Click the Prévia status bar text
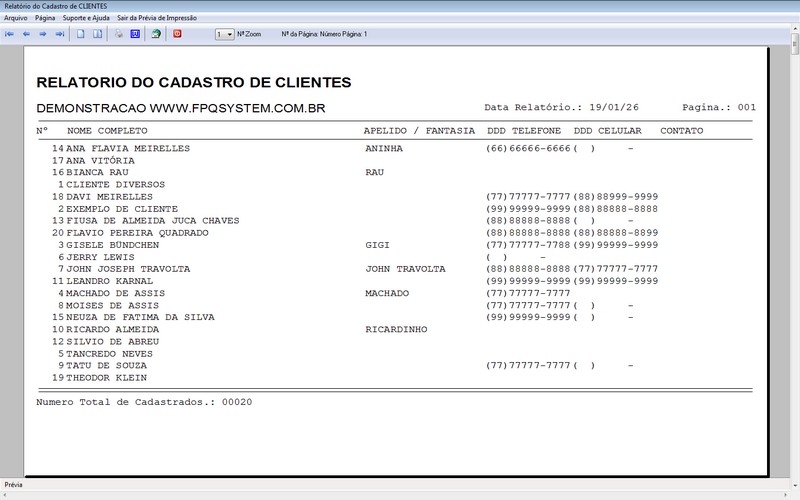Viewport: 800px width, 500px height. tap(14, 485)
